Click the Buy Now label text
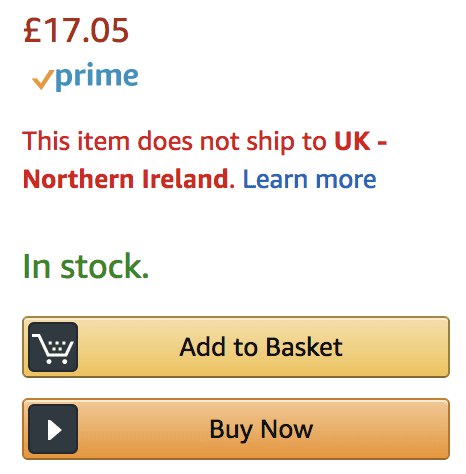Image resolution: width=466 pixels, height=474 pixels. coord(261,430)
